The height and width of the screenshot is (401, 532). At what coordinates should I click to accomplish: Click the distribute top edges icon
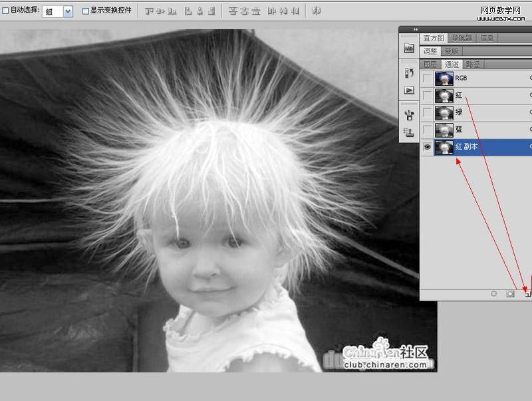pyautogui.click(x=233, y=11)
